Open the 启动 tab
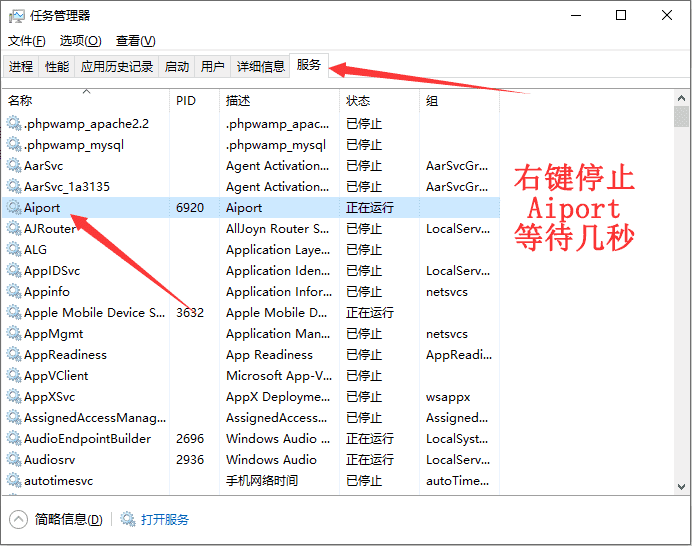The height and width of the screenshot is (546, 692). pyautogui.click(x=177, y=67)
